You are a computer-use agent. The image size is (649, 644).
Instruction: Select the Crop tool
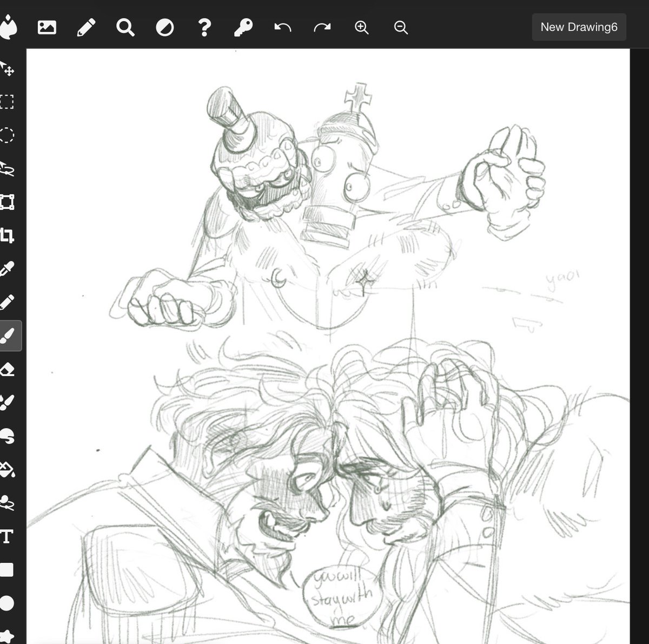(x=6, y=235)
